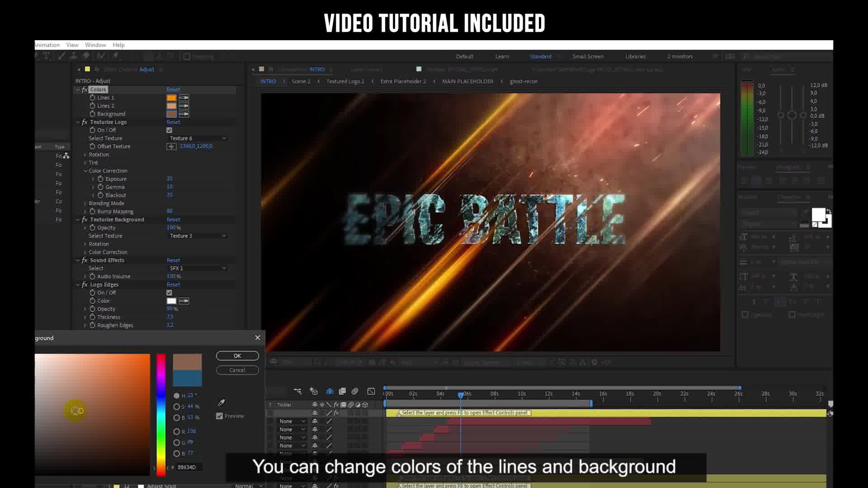Image resolution: width=868 pixels, height=488 pixels.
Task: Toggle the Preview checkbox in color picker
Action: pyautogui.click(x=219, y=416)
